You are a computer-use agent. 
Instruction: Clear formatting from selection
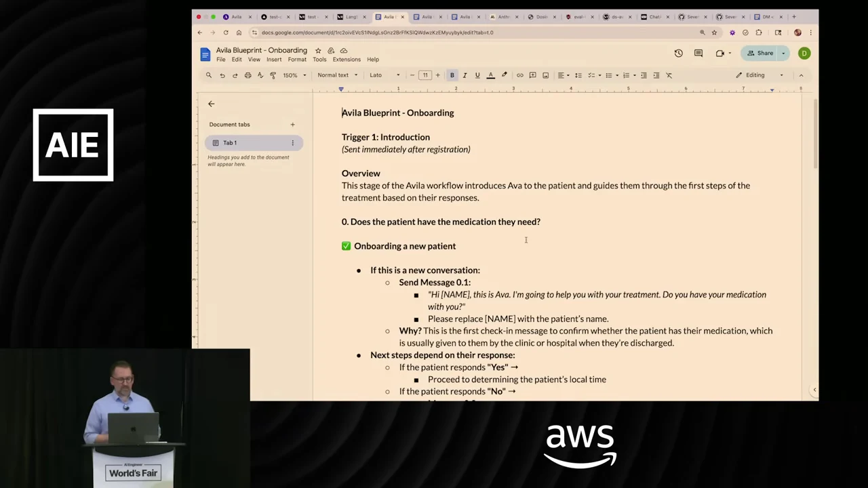pyautogui.click(x=669, y=75)
